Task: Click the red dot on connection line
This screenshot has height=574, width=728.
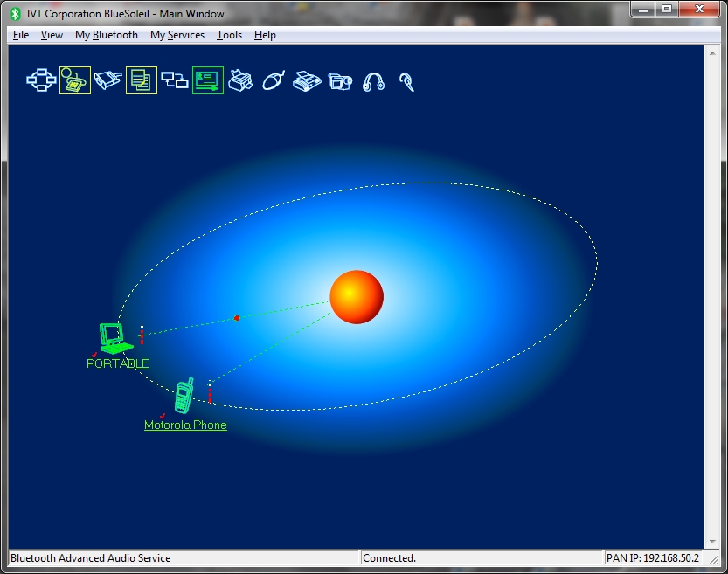Action: coord(237,318)
